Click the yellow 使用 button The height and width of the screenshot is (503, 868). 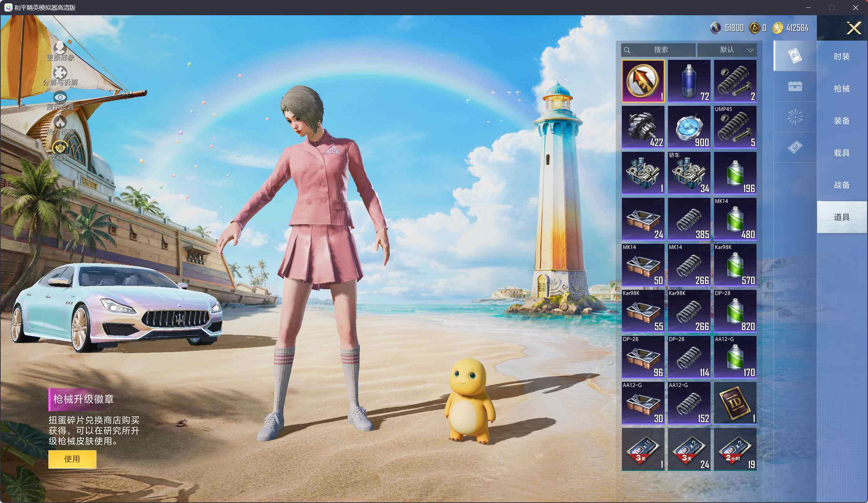tap(72, 459)
